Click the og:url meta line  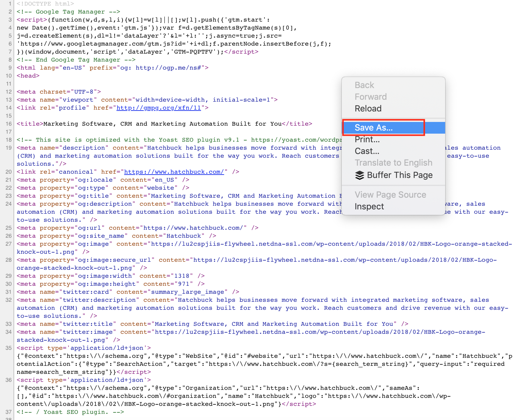coord(138,228)
